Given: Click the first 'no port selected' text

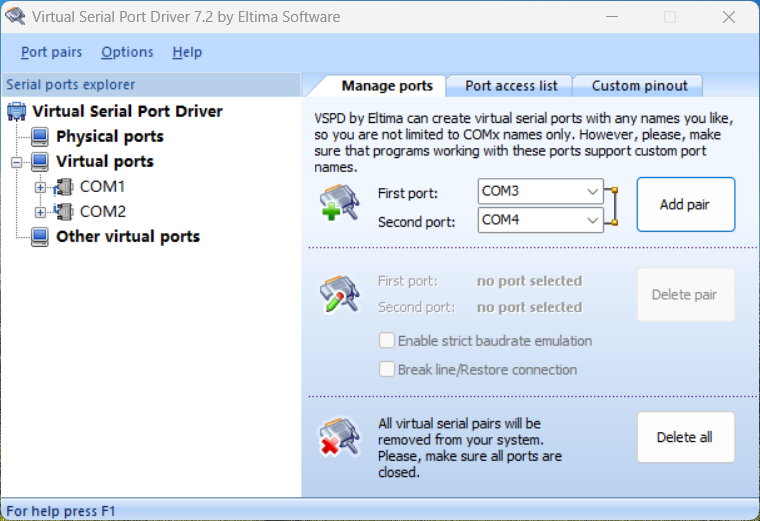Looking at the screenshot, I should (x=529, y=281).
